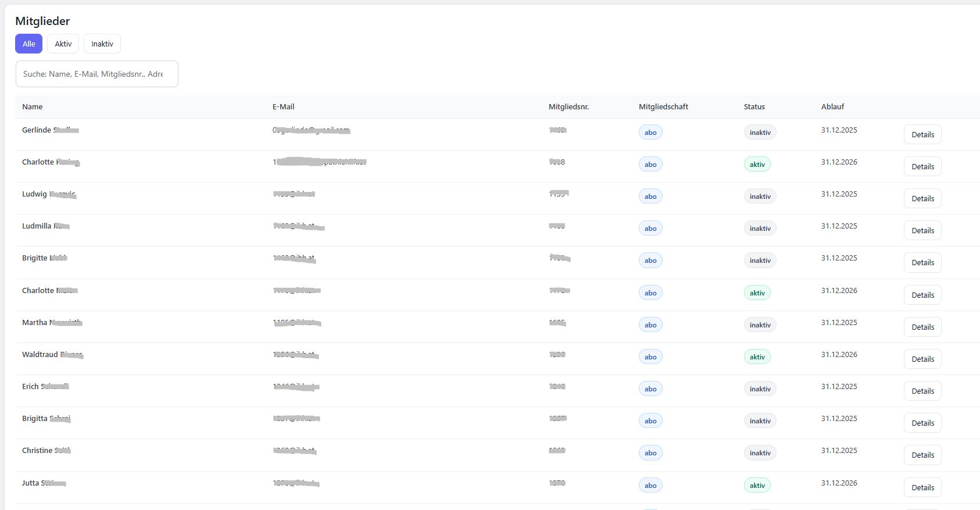Select the "Alle" filter tab
Image resolution: width=980 pixels, height=510 pixels.
[x=28, y=44]
